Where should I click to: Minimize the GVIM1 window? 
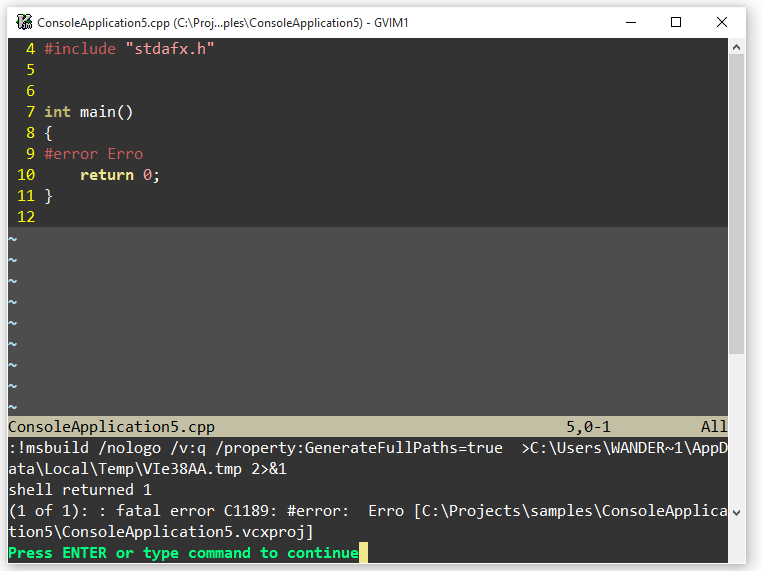[630, 22]
